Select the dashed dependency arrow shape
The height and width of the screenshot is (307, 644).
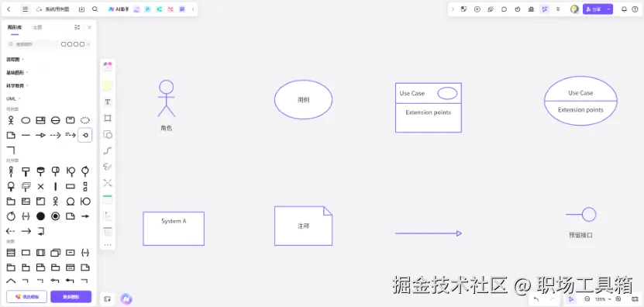tap(56, 135)
